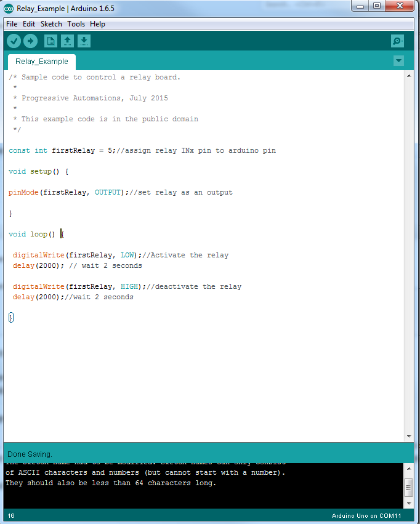Screen dimensions: 420x524
Task: Click the 'delay(2000); // wait 2 seconds' line
Action: pos(77,265)
